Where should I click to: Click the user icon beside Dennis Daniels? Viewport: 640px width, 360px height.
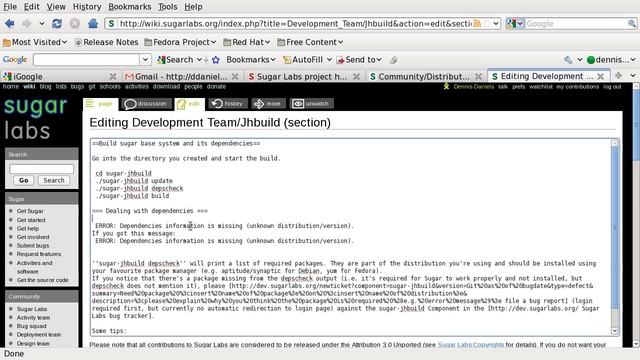(446, 87)
